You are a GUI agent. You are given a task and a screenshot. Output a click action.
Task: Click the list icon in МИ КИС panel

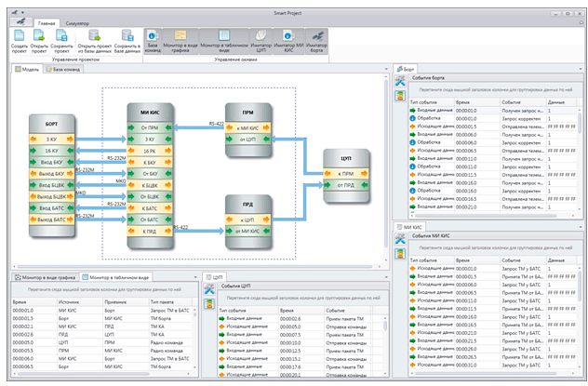tap(399, 253)
